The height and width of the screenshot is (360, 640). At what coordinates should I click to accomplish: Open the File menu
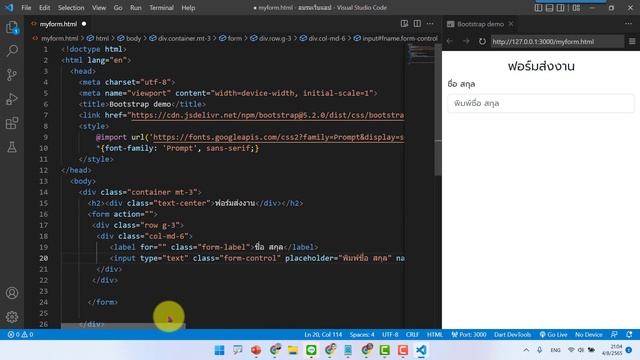tap(26, 8)
